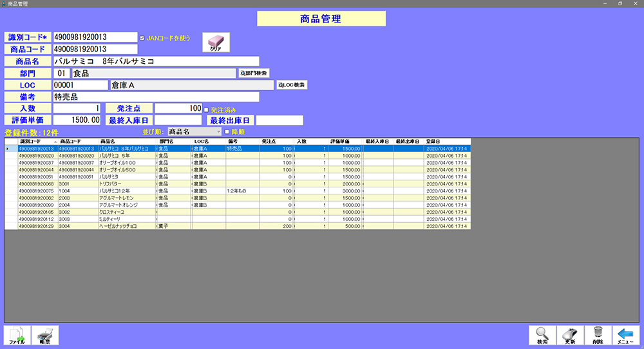Click the LOC検索 button
The width and height of the screenshot is (644, 349).
(292, 85)
